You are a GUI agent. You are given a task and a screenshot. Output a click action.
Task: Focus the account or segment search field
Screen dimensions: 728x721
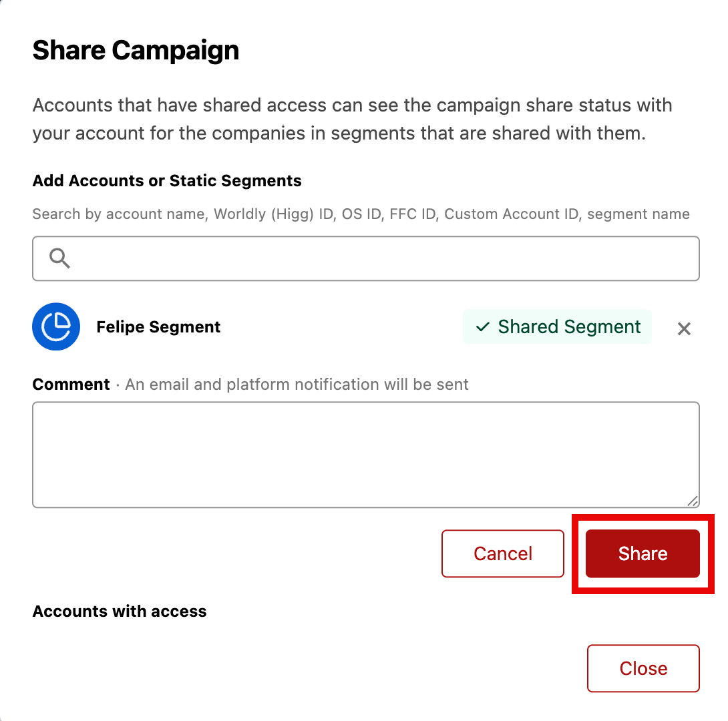pos(366,258)
